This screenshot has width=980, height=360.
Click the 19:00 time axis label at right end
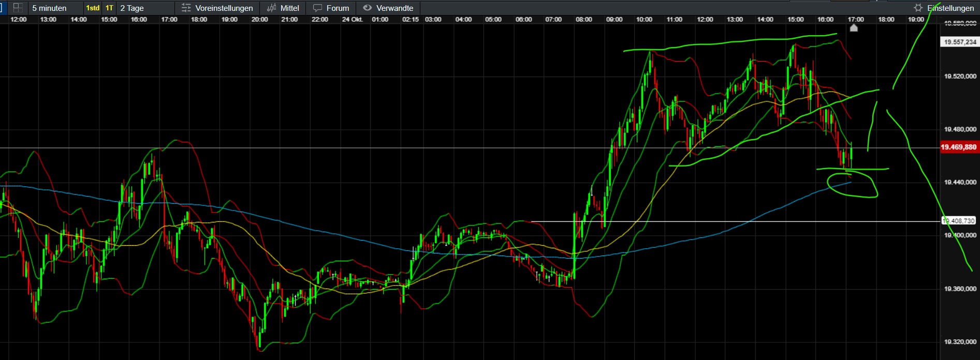pos(916,20)
